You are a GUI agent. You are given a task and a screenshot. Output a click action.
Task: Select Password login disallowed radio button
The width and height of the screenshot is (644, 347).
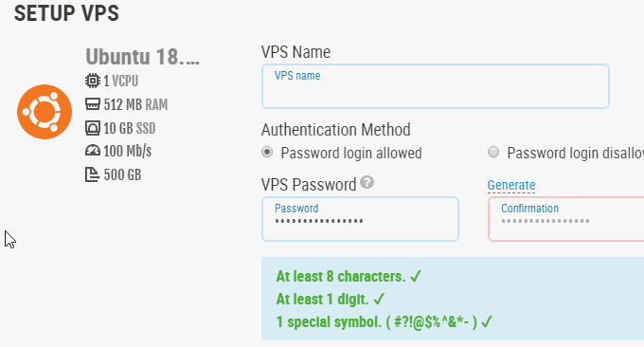[x=493, y=153]
